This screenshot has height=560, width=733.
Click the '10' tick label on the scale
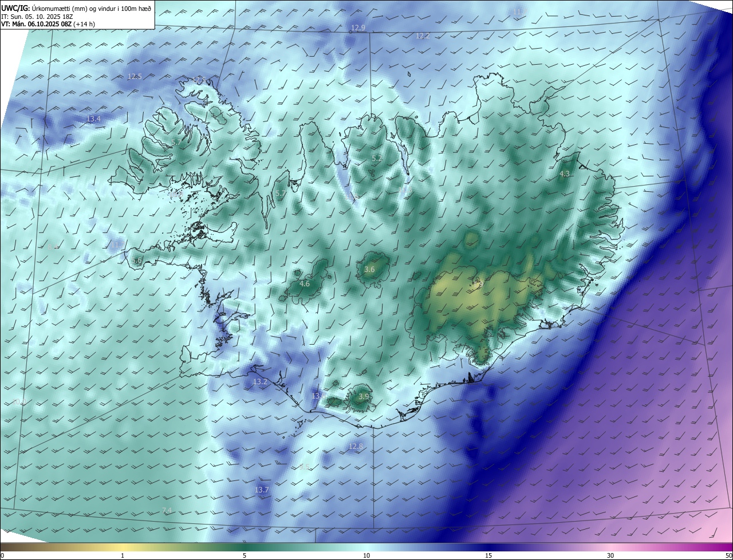[x=366, y=555]
